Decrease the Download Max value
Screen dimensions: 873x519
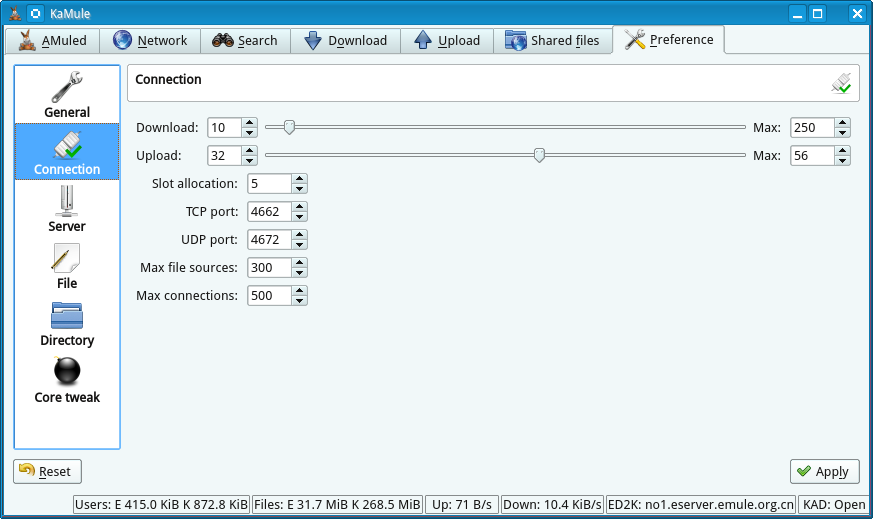coord(842,133)
